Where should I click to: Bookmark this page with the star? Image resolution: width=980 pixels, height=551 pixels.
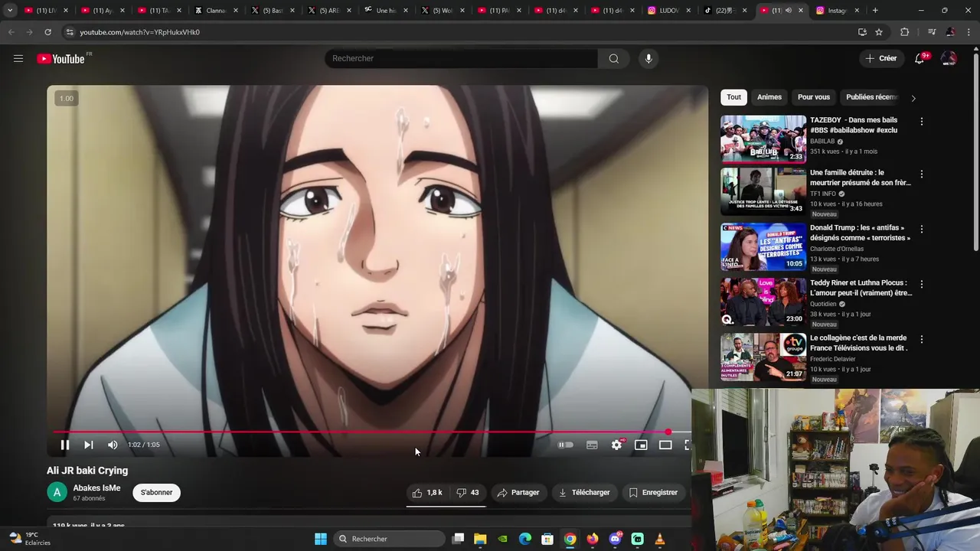coord(879,32)
